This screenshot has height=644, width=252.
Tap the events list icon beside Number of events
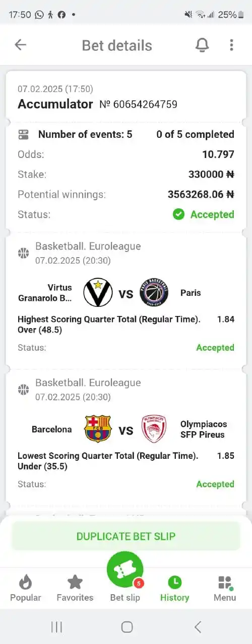pyautogui.click(x=24, y=134)
